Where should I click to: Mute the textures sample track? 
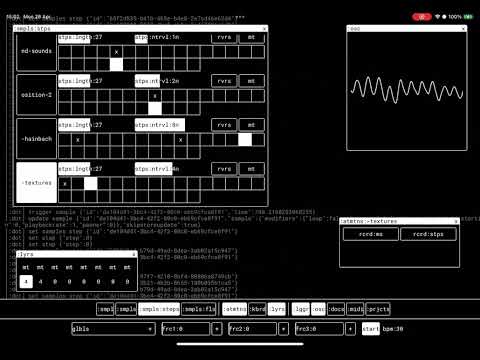pyautogui.click(x=252, y=169)
